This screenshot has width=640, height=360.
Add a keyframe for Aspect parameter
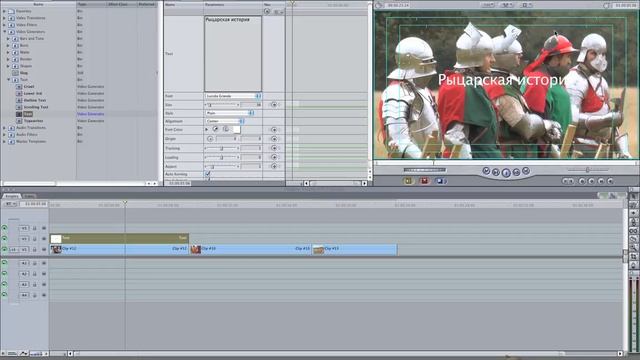click(274, 166)
